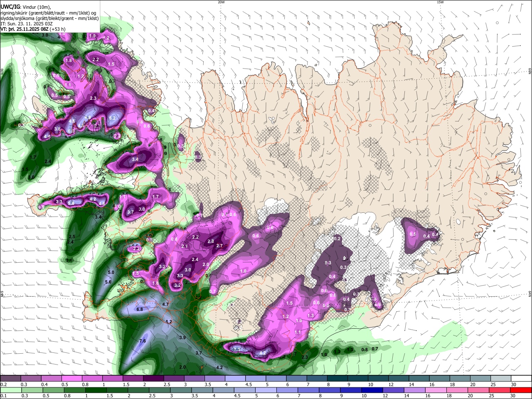532x399 pixels.
Task: Click the 2.8 snowfall value on the map
Action: pos(211,241)
